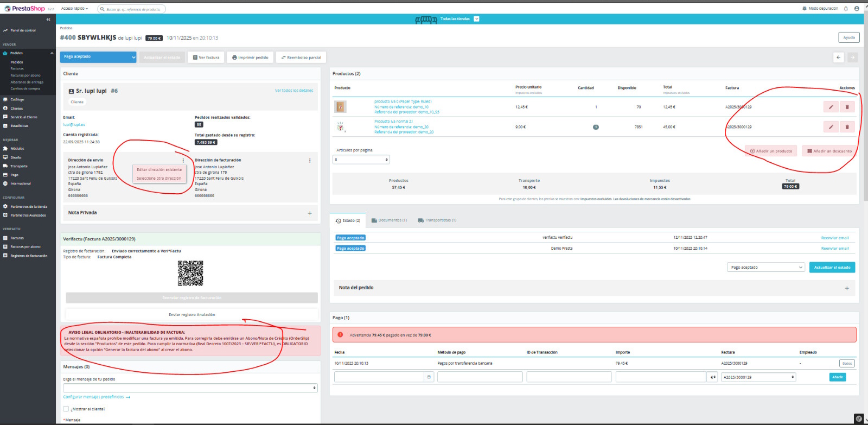Viewport: 868px width, 425px height.
Task: Open billing address three-dot menu
Action: pos(310,161)
